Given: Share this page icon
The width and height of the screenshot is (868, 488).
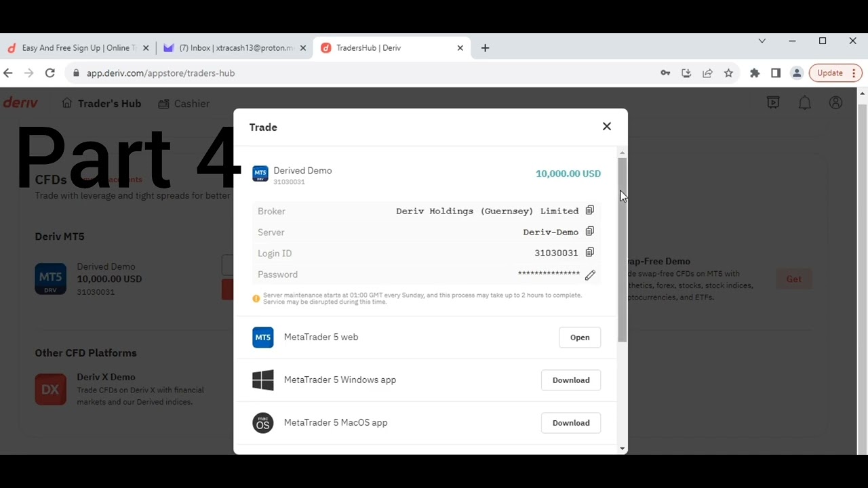Looking at the screenshot, I should click(707, 73).
